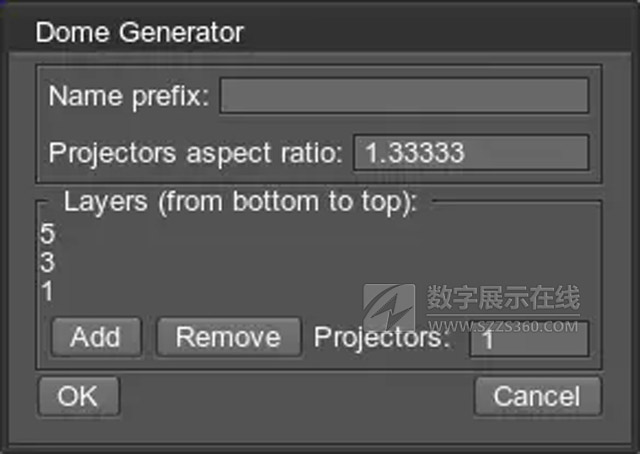The image size is (640, 454).
Task: Click the Chinese watermark text
Action: 502,298
